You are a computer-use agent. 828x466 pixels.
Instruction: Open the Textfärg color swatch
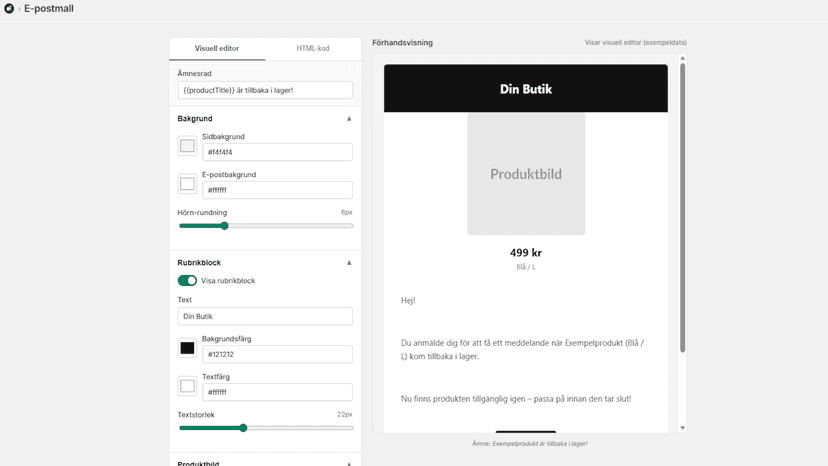187,386
